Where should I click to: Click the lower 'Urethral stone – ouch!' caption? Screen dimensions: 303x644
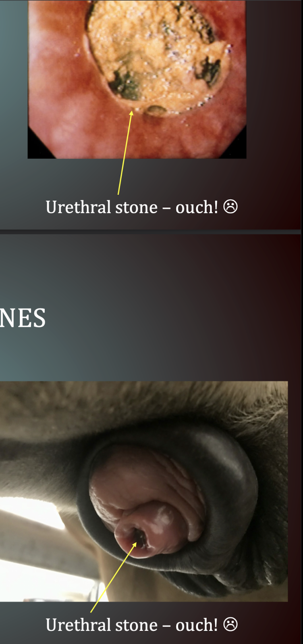(x=141, y=625)
